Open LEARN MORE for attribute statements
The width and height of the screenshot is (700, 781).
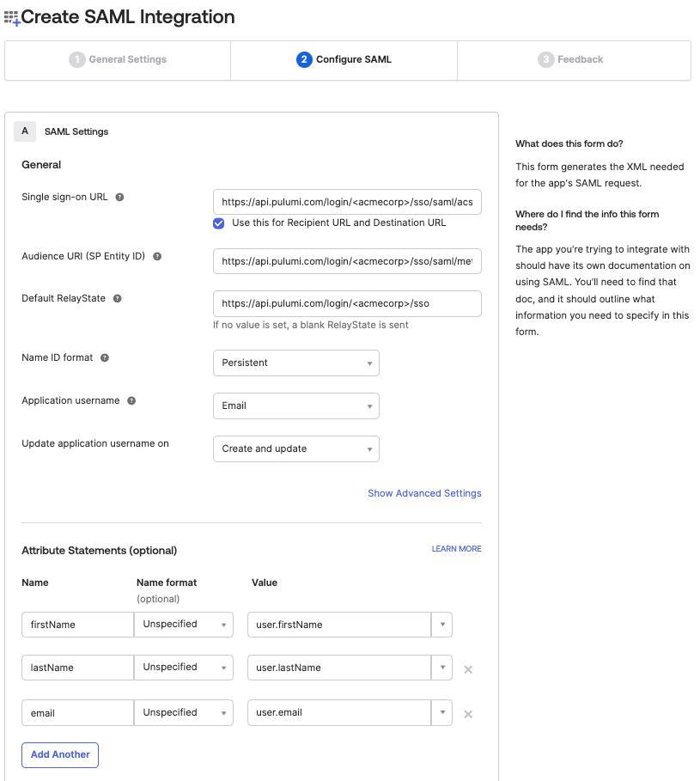coord(457,549)
